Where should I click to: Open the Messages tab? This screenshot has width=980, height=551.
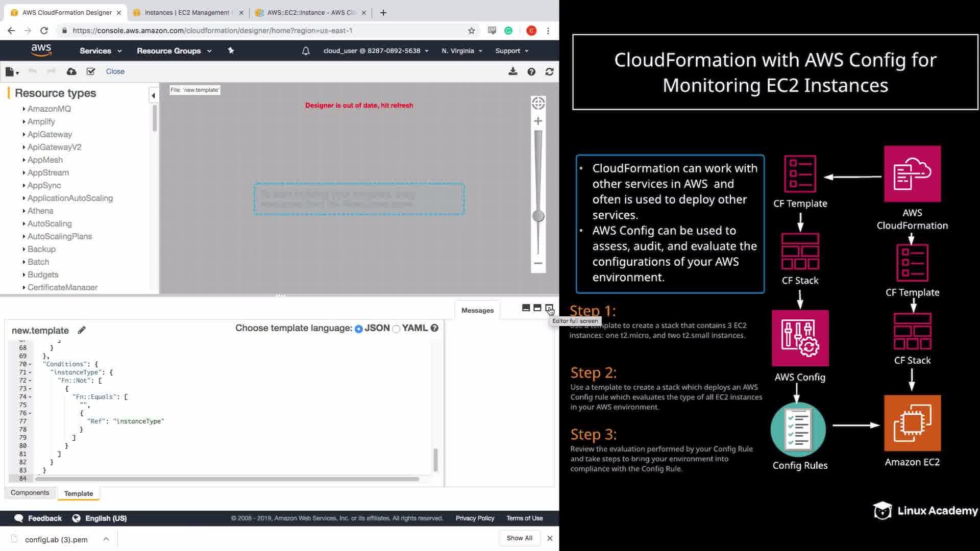477,310
